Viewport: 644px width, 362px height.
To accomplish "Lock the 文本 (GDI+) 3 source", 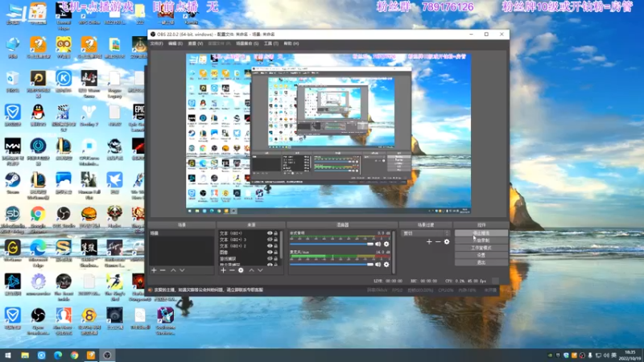I will click(276, 240).
